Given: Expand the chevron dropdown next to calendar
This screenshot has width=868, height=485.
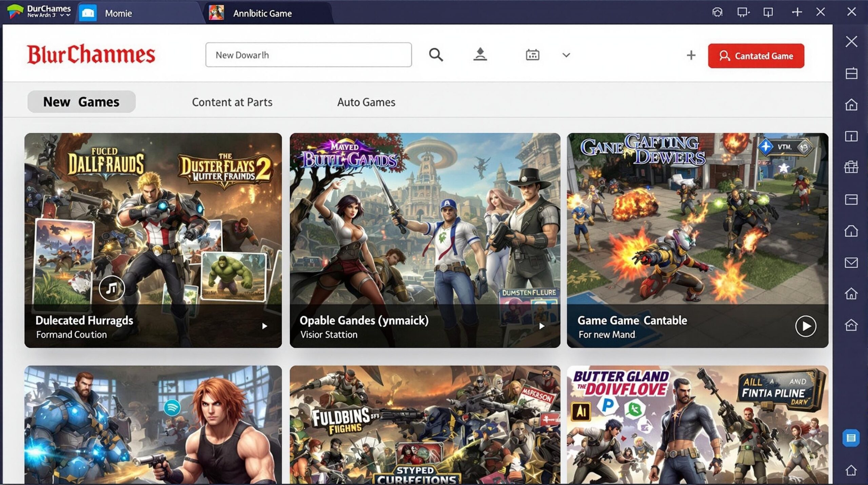Looking at the screenshot, I should [566, 55].
